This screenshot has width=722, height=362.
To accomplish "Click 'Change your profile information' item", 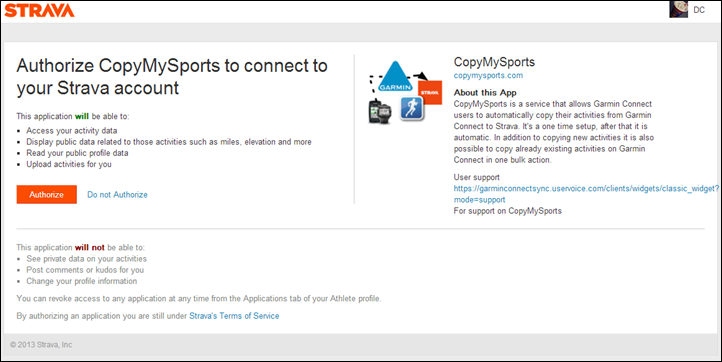I will pos(82,281).
